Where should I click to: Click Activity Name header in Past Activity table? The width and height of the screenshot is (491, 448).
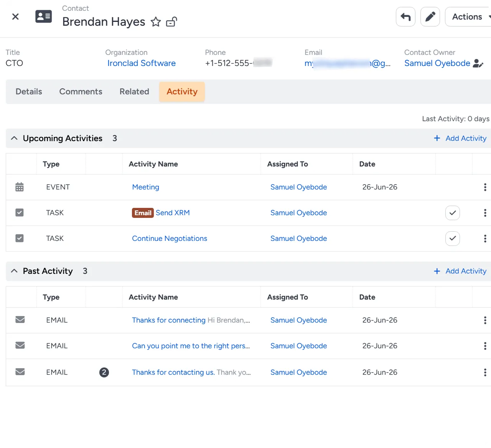click(153, 297)
